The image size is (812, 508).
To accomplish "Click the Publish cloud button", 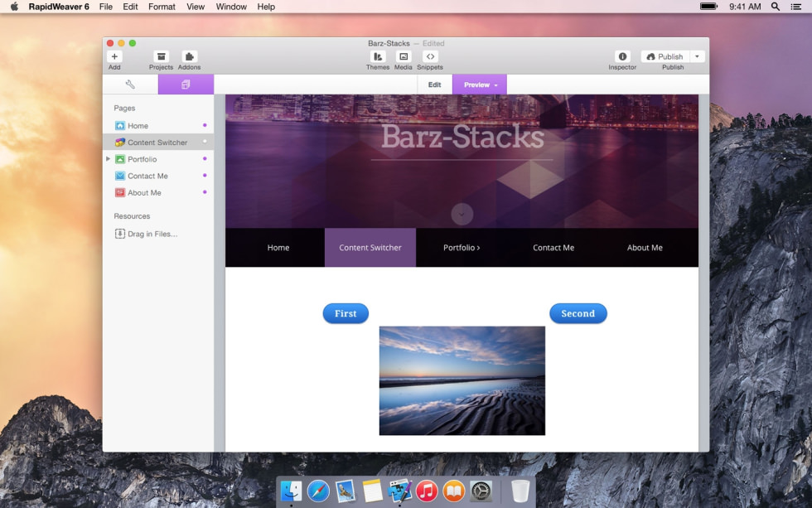I will pyautogui.click(x=665, y=56).
